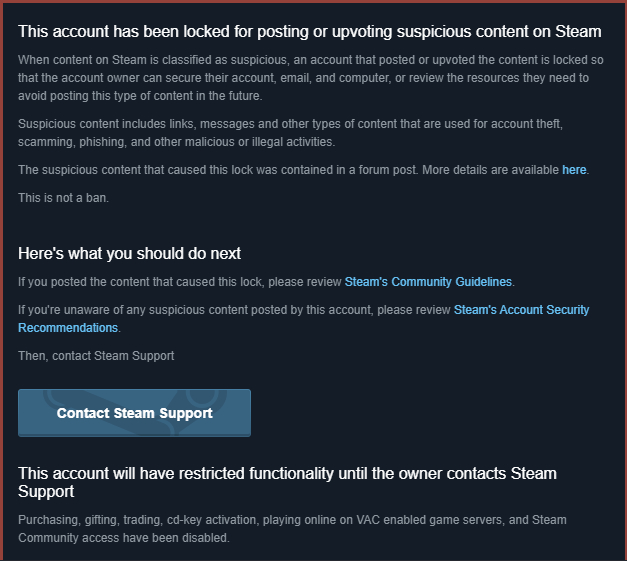Click the 'Then, contact Steam Support' line
Image resolution: width=627 pixels, height=561 pixels.
pyautogui.click(x=96, y=356)
